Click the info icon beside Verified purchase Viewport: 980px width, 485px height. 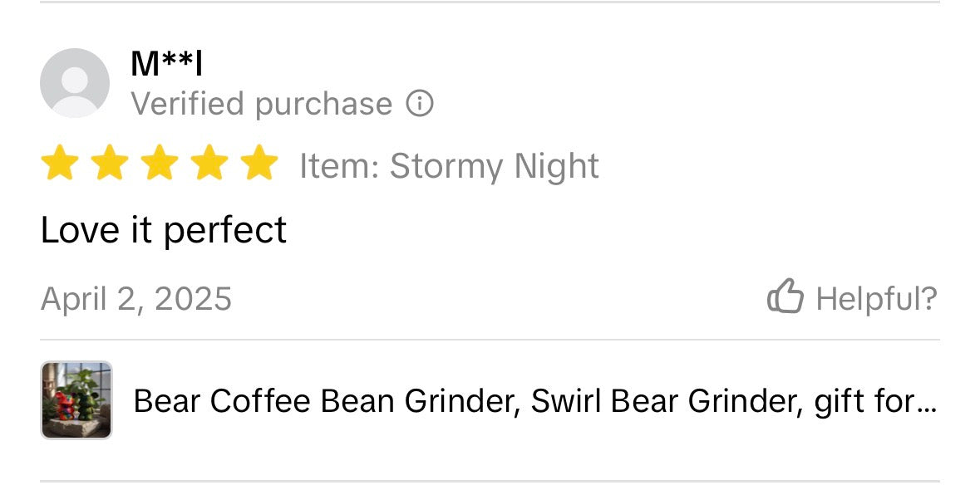(x=420, y=104)
